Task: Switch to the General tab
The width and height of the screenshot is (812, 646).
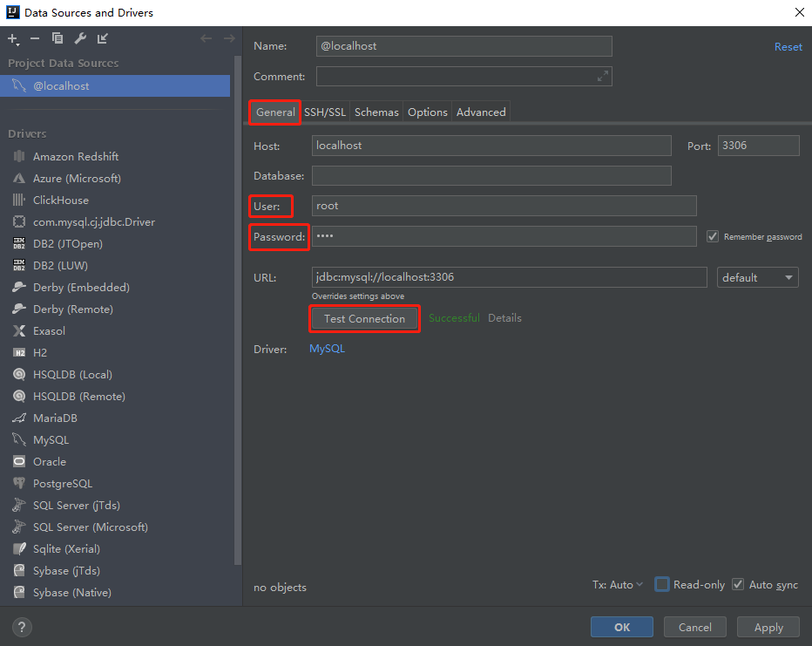Action: pos(275,112)
